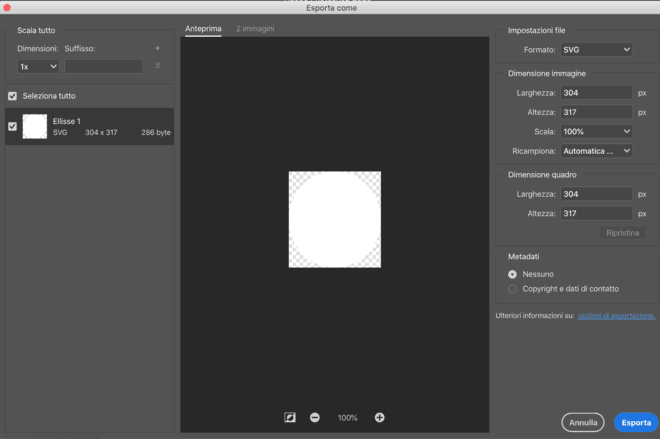
Task: Open the Formato SVG dropdown
Action: tap(596, 49)
